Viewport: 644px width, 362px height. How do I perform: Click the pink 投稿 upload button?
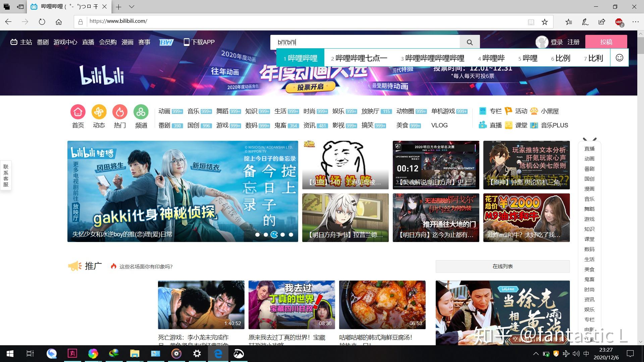coord(606,42)
